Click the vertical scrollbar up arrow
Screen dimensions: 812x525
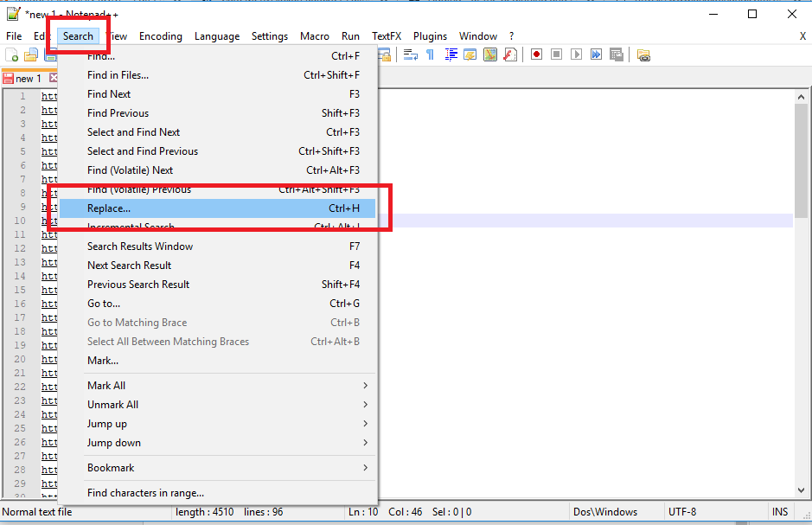(x=801, y=97)
